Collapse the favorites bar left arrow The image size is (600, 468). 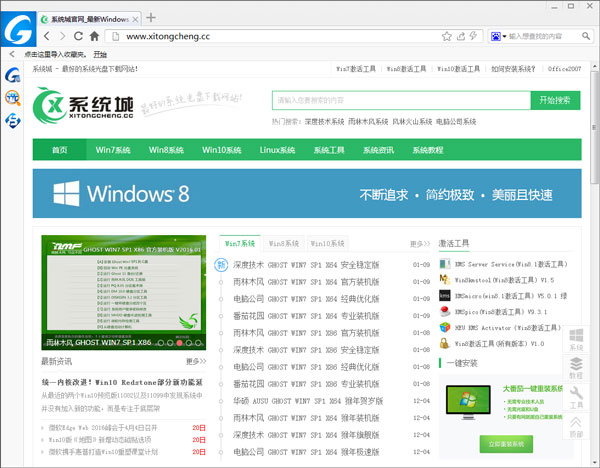[x=12, y=54]
